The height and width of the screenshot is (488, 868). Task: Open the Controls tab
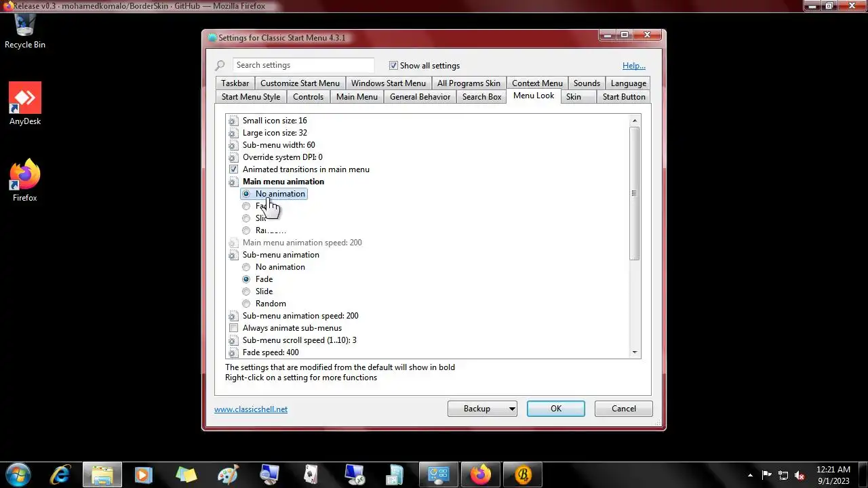pos(308,97)
